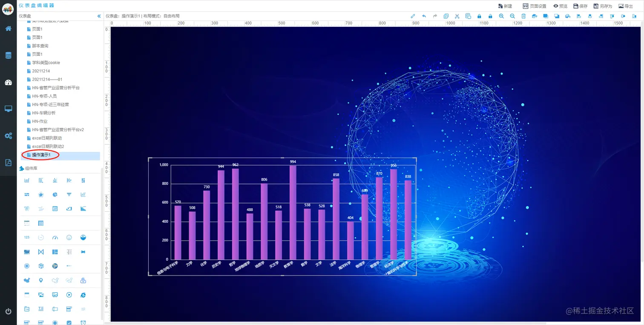The image size is (644, 325).
Task: Click 另存为 save as
Action: 603,6
